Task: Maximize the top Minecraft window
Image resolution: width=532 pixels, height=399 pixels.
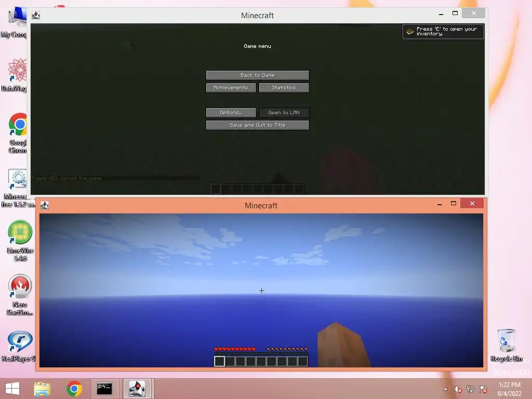Action: 455,13
